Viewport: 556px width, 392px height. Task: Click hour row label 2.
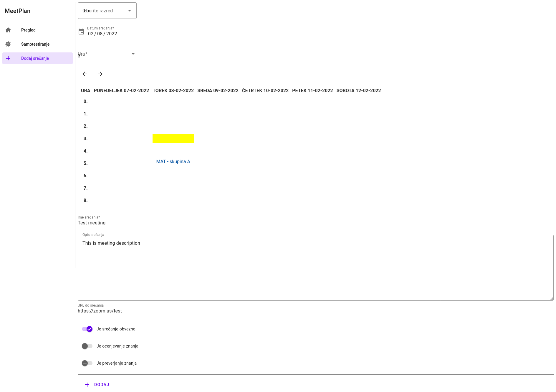(86, 126)
